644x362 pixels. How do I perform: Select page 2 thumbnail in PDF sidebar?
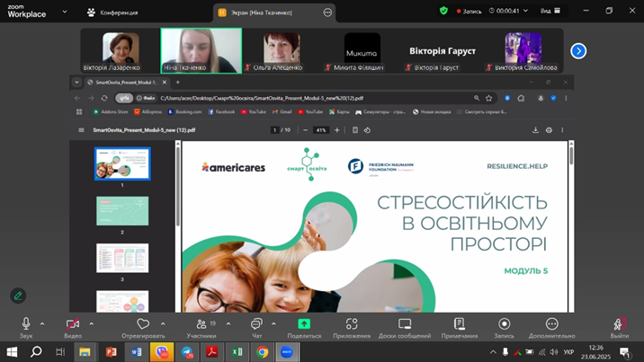[122, 211]
